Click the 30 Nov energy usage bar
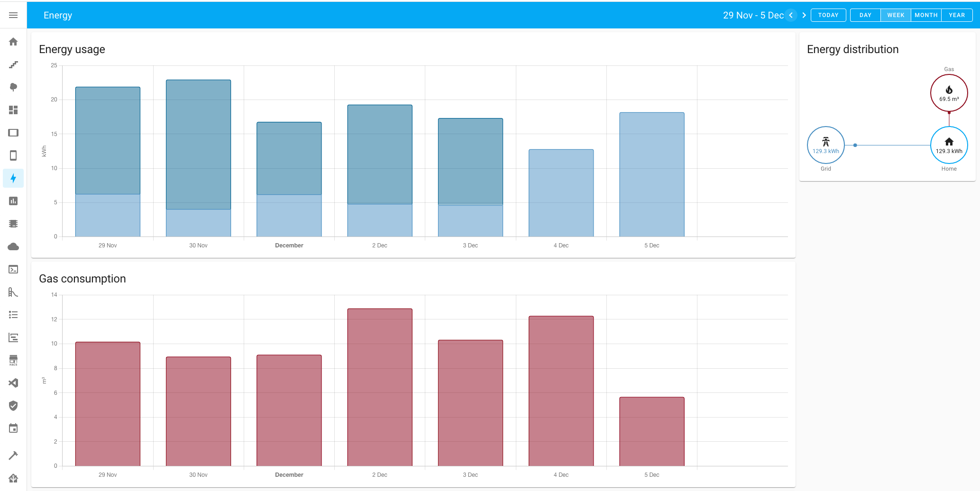The width and height of the screenshot is (980, 491). (x=198, y=158)
